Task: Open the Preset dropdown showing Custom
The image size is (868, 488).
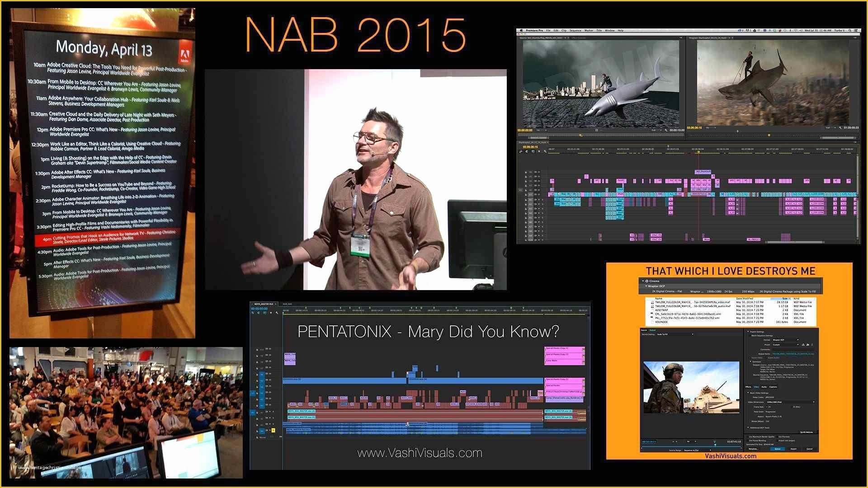Action: 785,345
